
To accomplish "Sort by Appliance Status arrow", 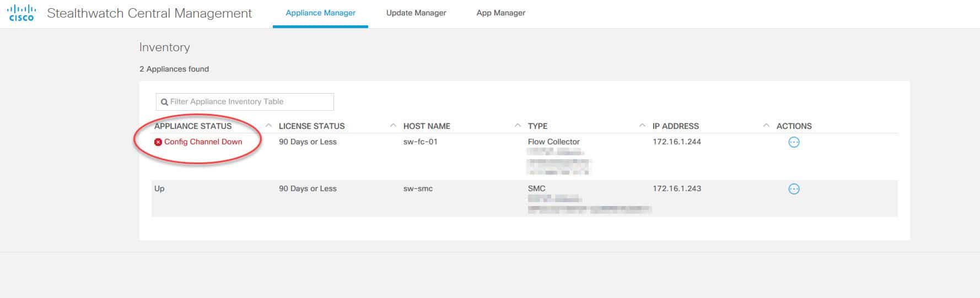I will pos(268,126).
